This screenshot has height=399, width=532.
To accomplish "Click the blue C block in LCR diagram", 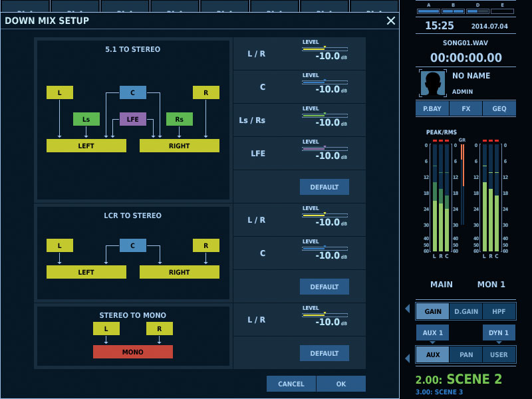I will tap(133, 245).
